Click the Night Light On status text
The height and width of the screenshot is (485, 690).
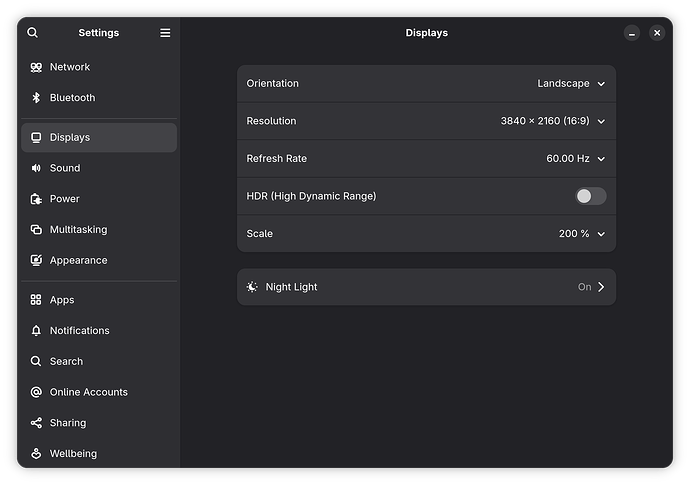tap(584, 287)
